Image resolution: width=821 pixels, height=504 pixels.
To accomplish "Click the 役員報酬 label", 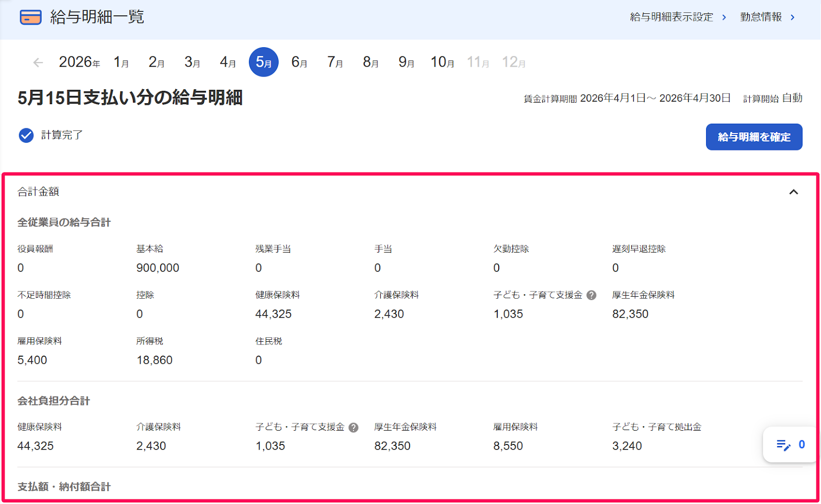I will click(x=35, y=249).
